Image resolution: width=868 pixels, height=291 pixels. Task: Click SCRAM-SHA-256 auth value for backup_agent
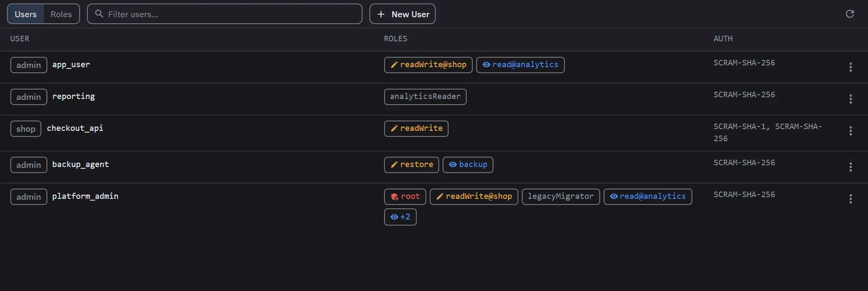point(744,163)
